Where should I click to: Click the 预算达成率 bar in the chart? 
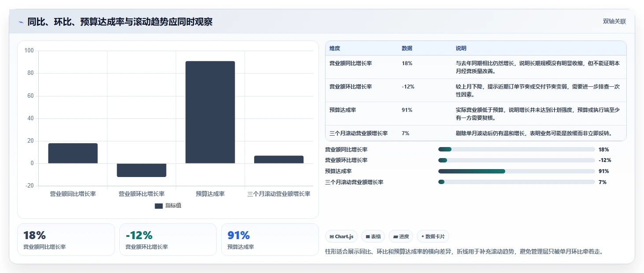pyautogui.click(x=210, y=112)
